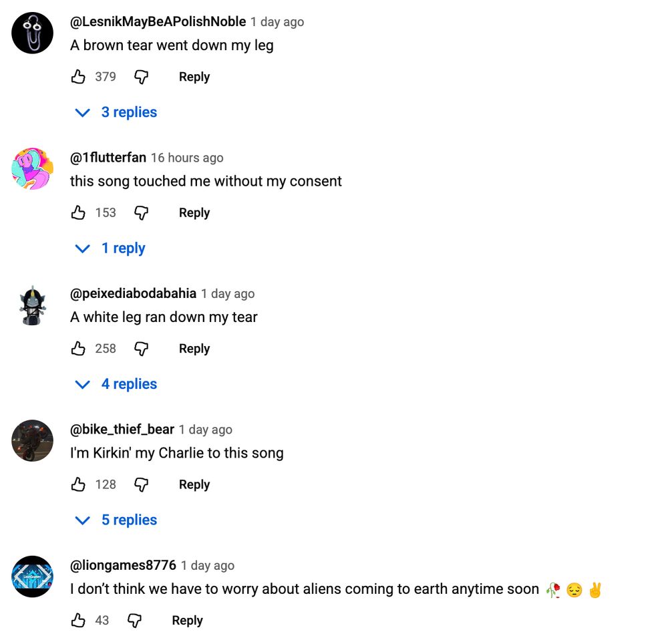Dislike the 'Kirkin' my Charlie' comment
The image size is (668, 644).
click(x=141, y=485)
